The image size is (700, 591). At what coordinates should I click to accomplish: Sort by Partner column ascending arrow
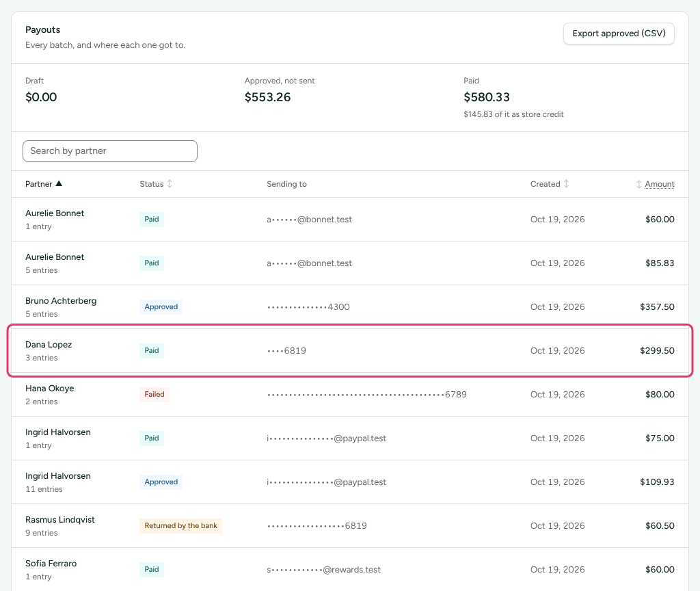(59, 183)
